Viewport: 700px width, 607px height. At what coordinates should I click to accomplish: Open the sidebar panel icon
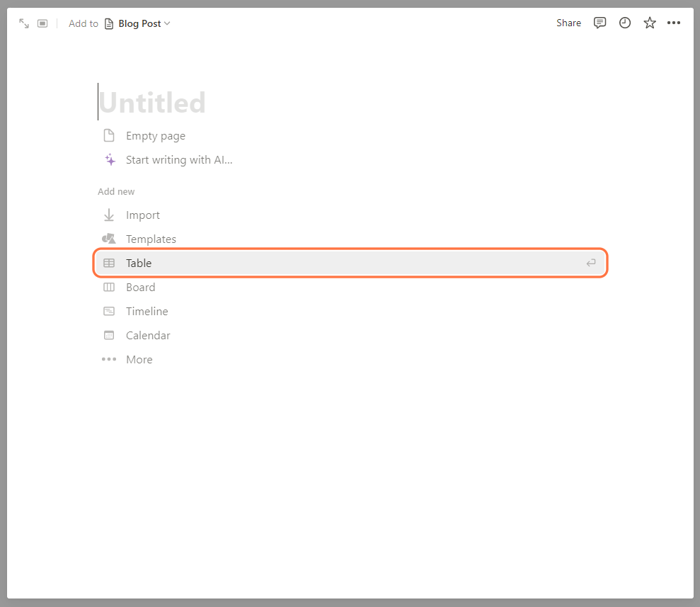pos(42,23)
